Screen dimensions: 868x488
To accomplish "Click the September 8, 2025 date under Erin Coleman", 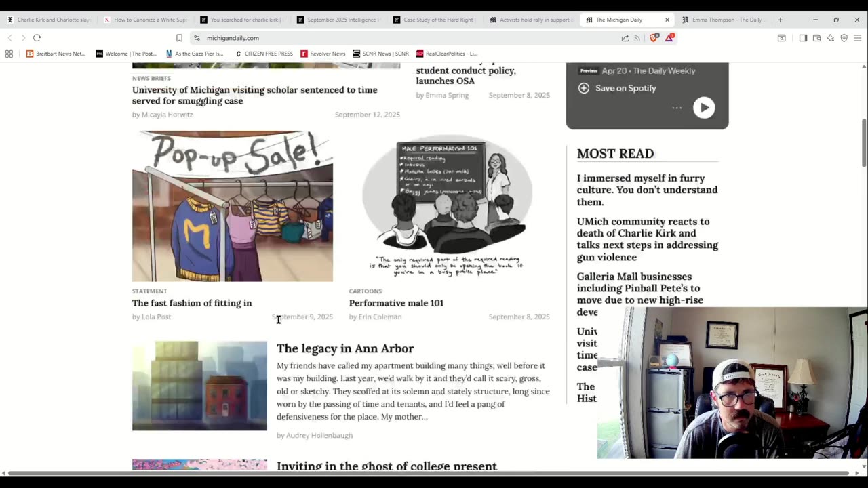I will pyautogui.click(x=519, y=317).
